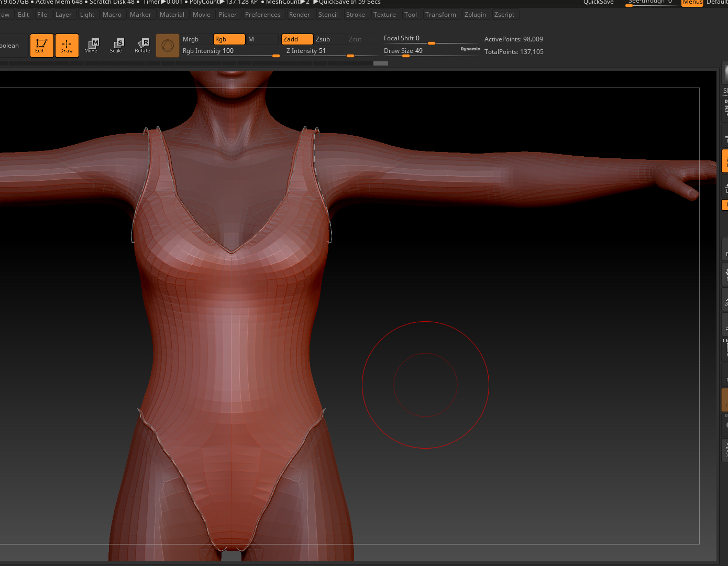
Task: Activate the Draw mode icon
Action: 67,46
